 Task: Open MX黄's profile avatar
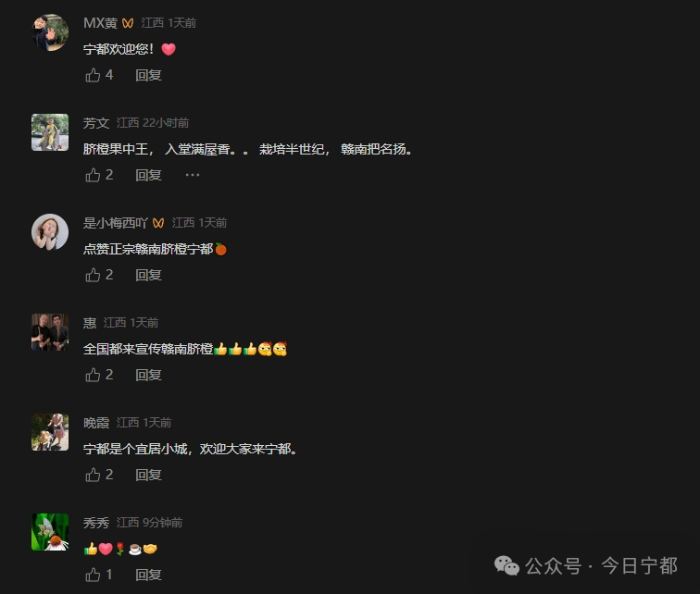(x=50, y=32)
